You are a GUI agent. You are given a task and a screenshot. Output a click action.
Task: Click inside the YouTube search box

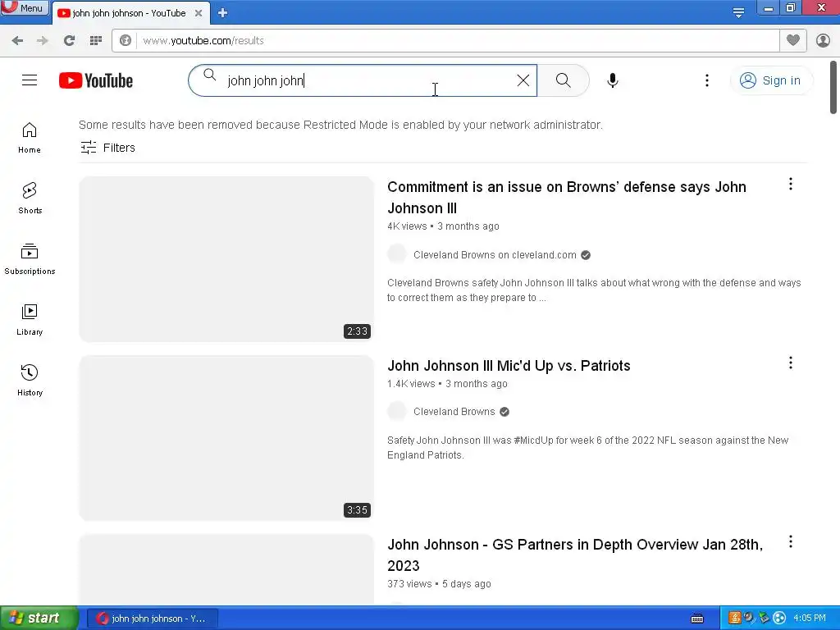[x=364, y=80]
